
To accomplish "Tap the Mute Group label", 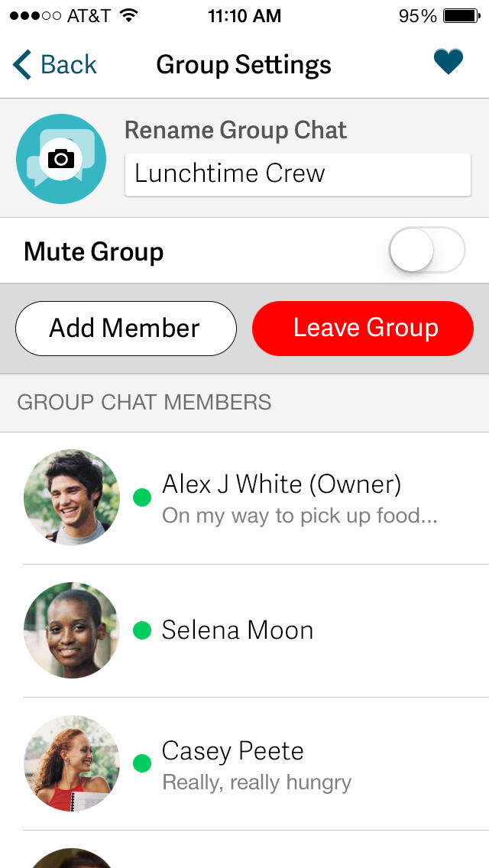I will 94,251.
